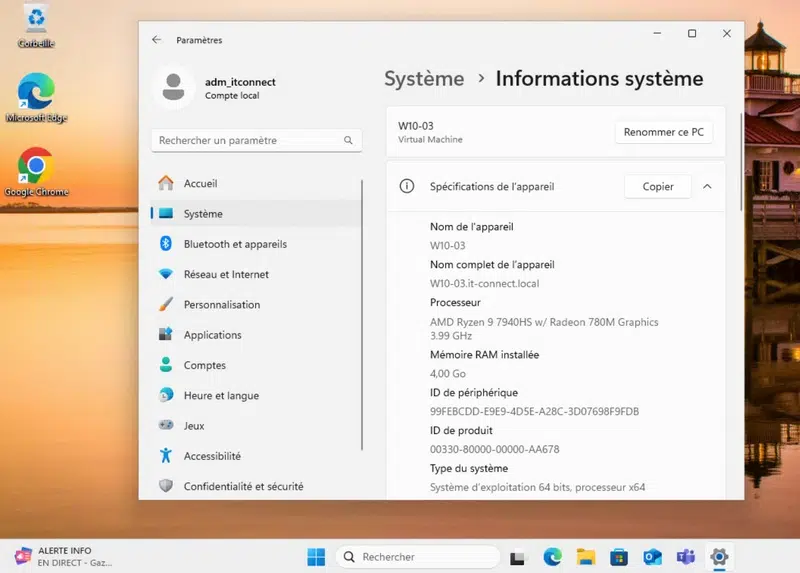Open the Google Chrome desktop shortcut
This screenshot has width=800, height=573.
pyautogui.click(x=36, y=167)
